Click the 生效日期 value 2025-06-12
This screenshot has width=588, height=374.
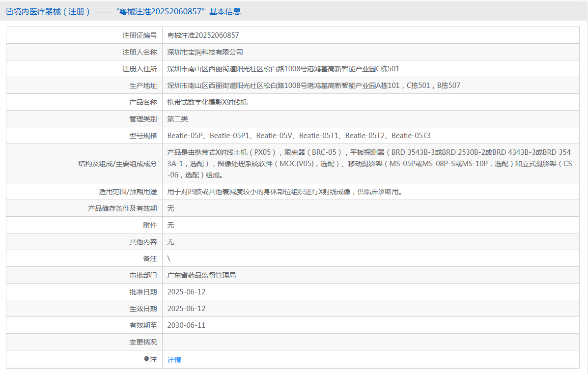pos(186,309)
